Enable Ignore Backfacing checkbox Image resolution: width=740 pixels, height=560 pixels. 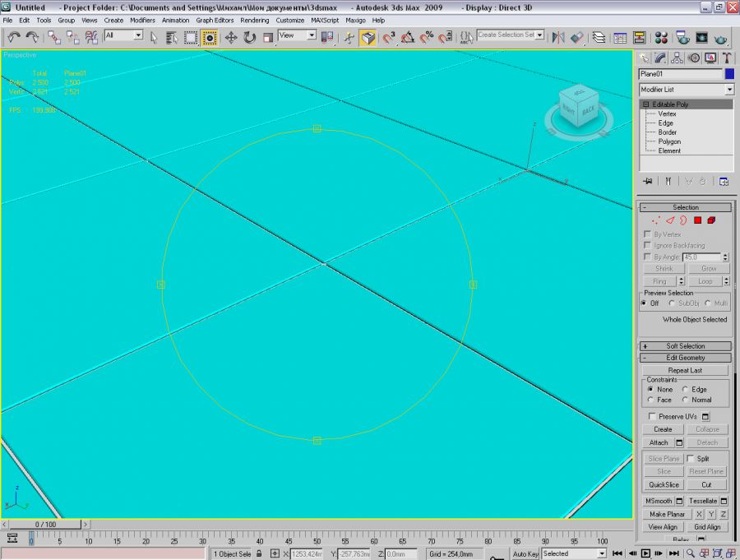point(648,246)
